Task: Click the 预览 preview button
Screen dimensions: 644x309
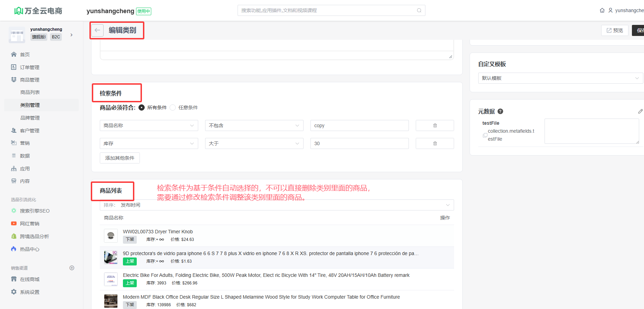Action: (615, 30)
